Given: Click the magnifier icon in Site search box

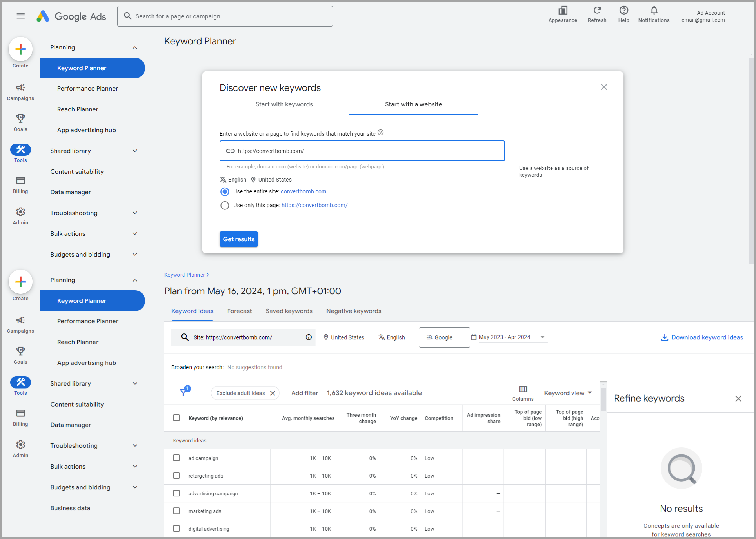Looking at the screenshot, I should 185,337.
